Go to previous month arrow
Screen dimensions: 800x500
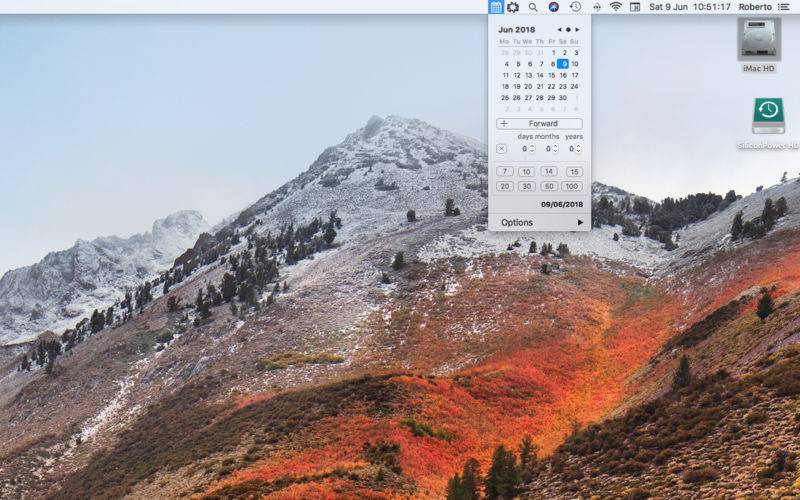click(559, 30)
